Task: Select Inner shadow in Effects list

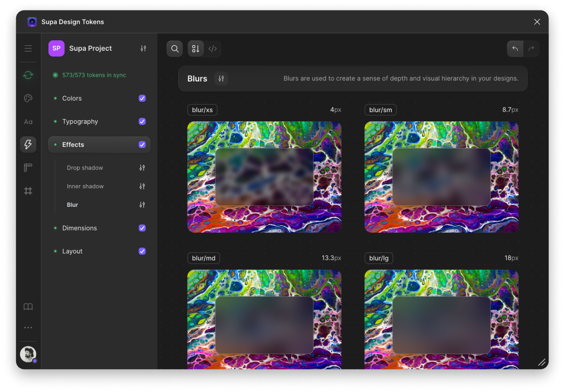Action: (x=85, y=186)
